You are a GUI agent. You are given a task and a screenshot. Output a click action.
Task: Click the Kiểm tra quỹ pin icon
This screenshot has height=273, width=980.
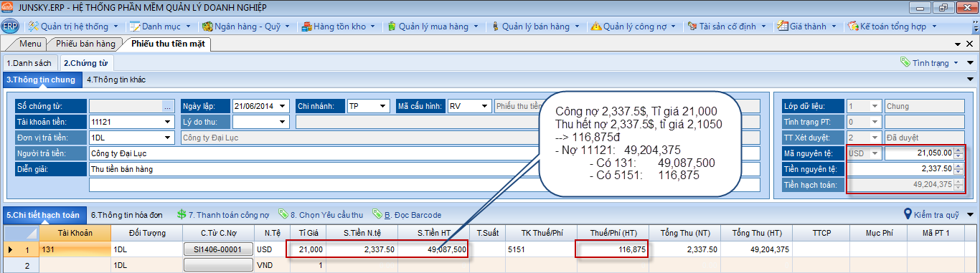coord(907,214)
